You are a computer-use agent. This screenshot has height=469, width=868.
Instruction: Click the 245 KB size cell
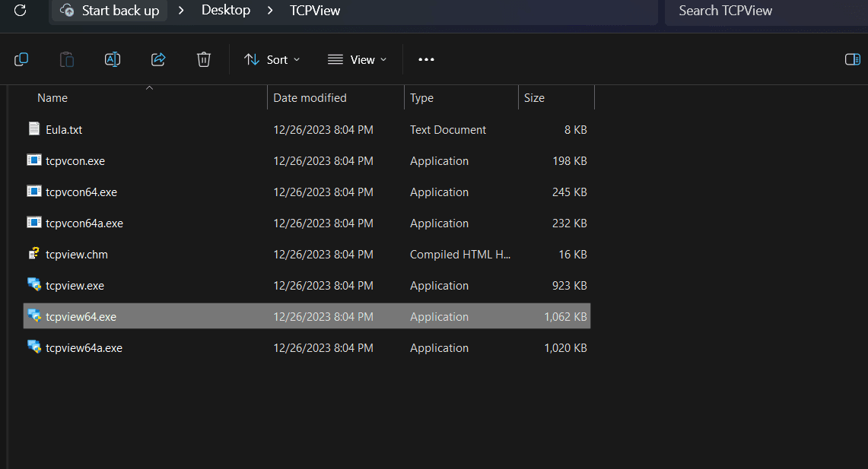(x=570, y=192)
